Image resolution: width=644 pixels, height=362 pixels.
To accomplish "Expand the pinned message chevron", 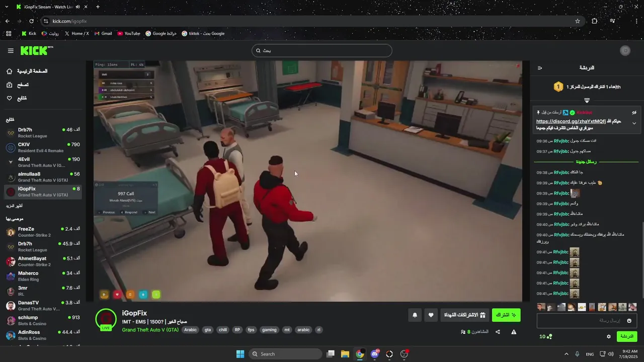I will click(634, 123).
